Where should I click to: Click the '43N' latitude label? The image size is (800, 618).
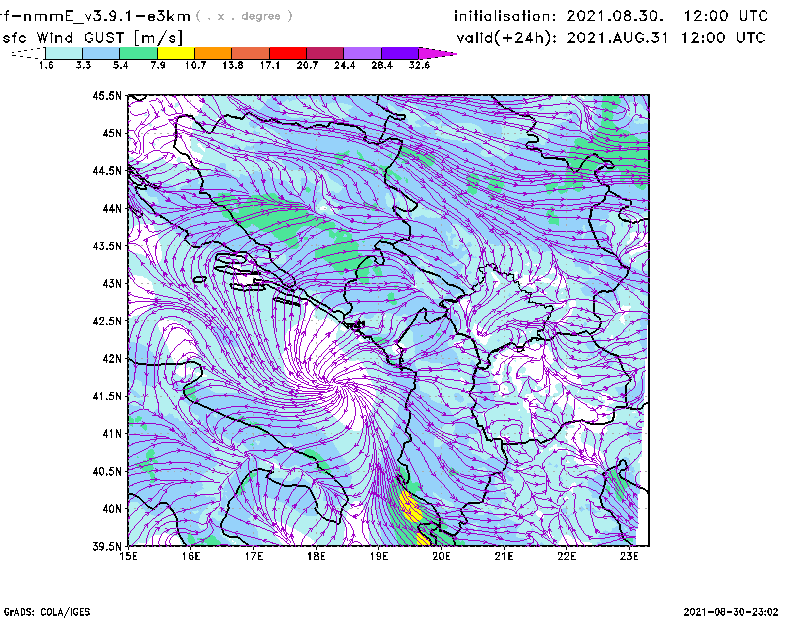(112, 283)
